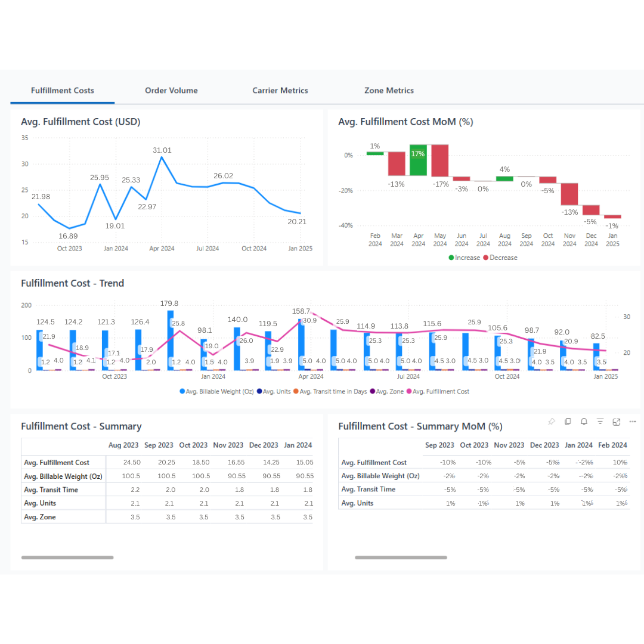
Task: Copy the Summary MoM visual
Action: (568, 422)
